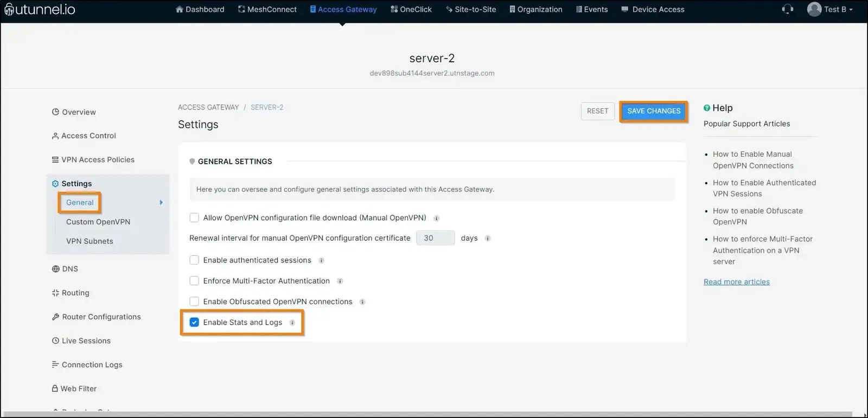
Task: Click SERVER-2 breadcrumb link
Action: point(267,107)
